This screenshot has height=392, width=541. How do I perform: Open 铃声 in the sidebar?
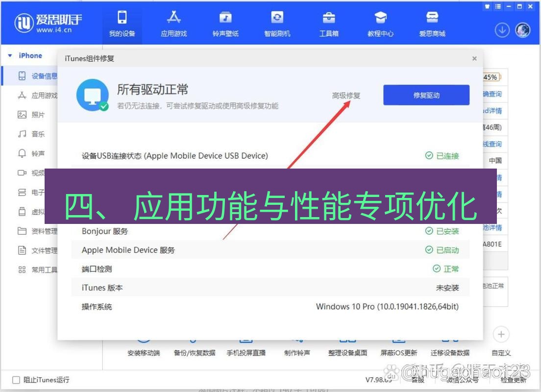[30, 153]
